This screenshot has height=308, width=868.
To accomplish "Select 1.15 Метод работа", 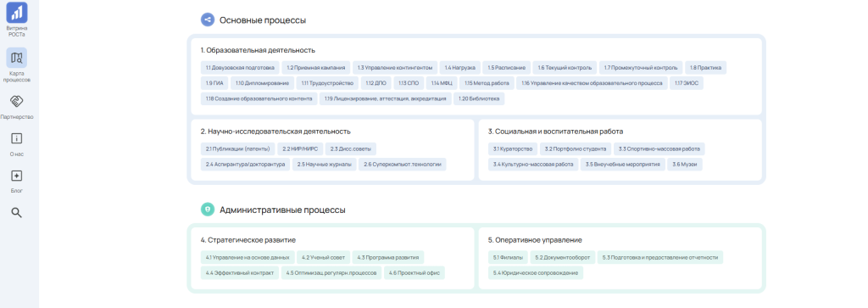I will 487,84.
